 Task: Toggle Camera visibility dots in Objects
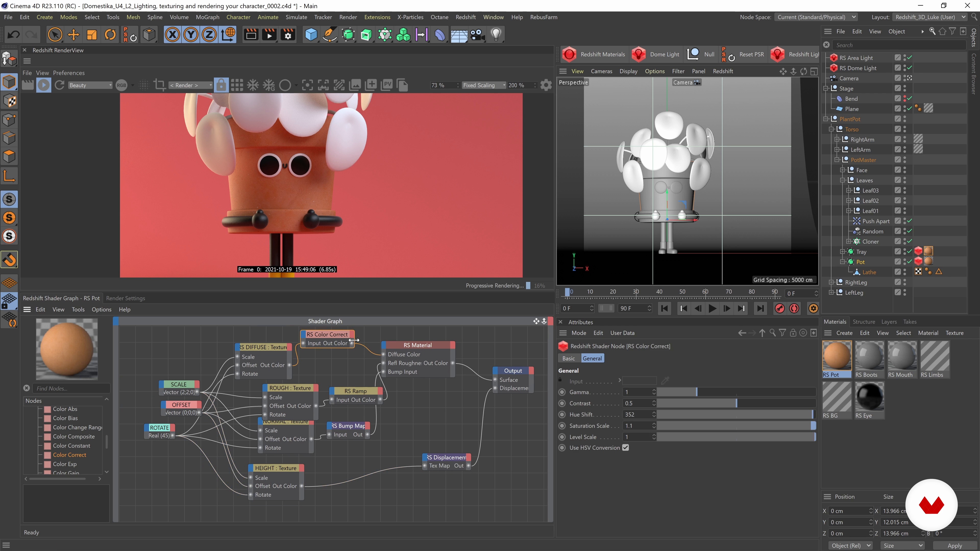coord(905,78)
